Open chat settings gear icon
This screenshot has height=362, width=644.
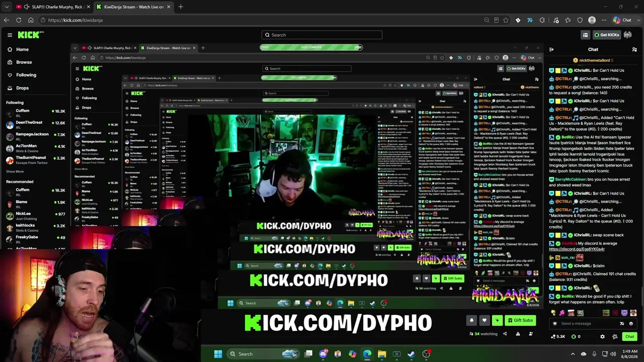click(602, 337)
